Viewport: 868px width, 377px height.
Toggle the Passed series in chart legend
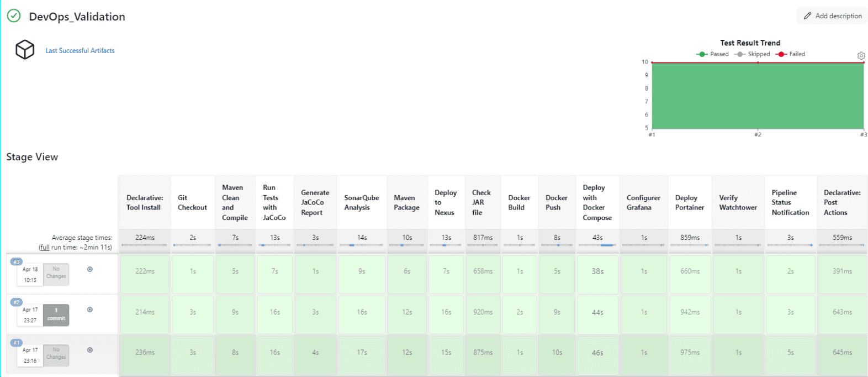point(713,54)
